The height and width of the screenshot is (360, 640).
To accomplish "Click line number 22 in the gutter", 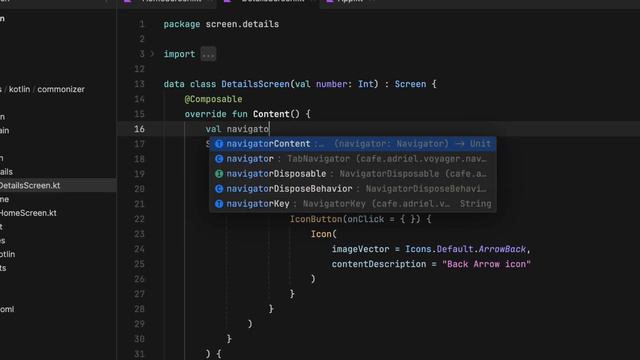I will 139,219.
